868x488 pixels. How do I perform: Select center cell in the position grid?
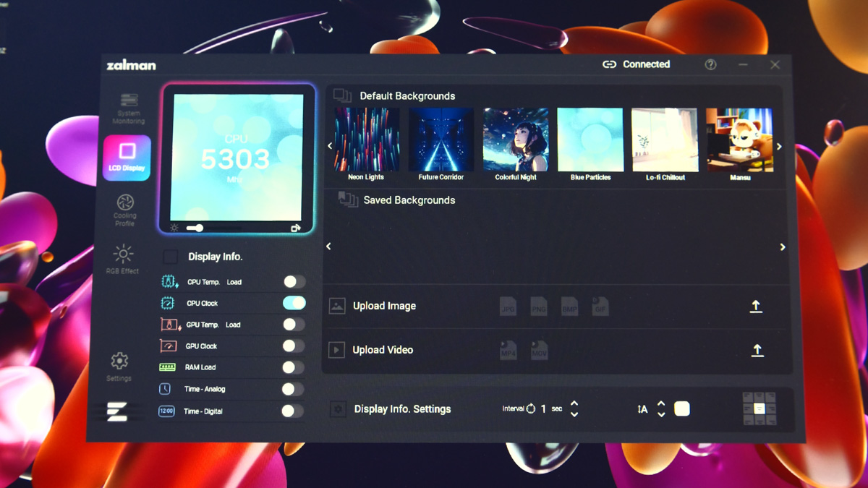pyautogui.click(x=759, y=408)
